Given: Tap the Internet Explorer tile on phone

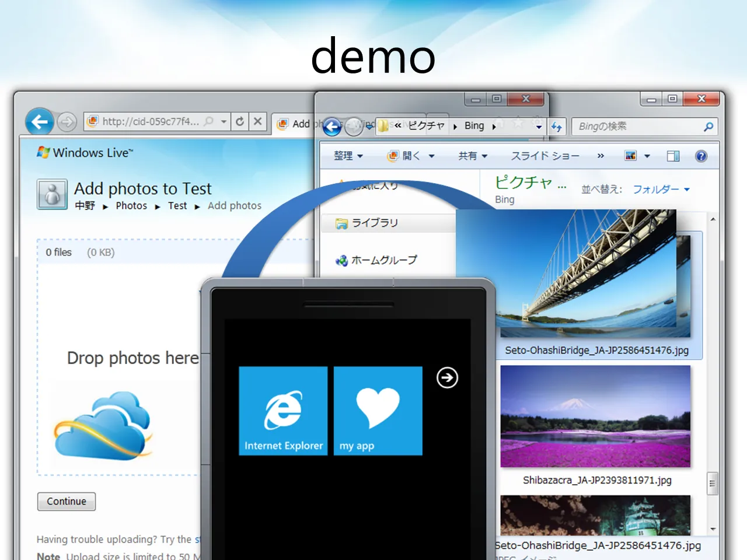Looking at the screenshot, I should [x=283, y=411].
